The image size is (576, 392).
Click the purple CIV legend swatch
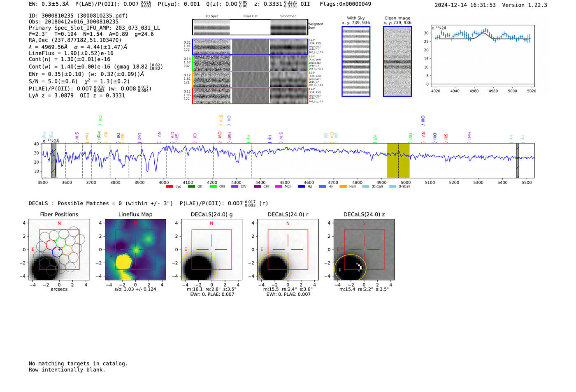(235, 187)
